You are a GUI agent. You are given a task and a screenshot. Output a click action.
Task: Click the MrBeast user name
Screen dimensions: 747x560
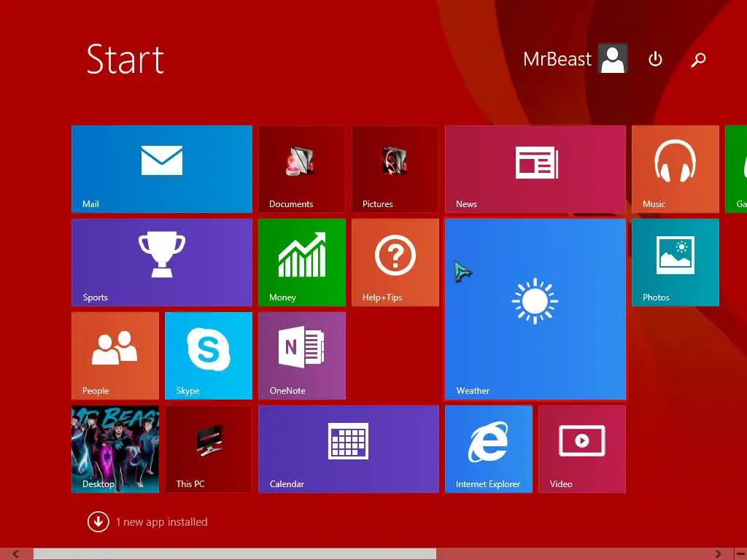(x=557, y=59)
